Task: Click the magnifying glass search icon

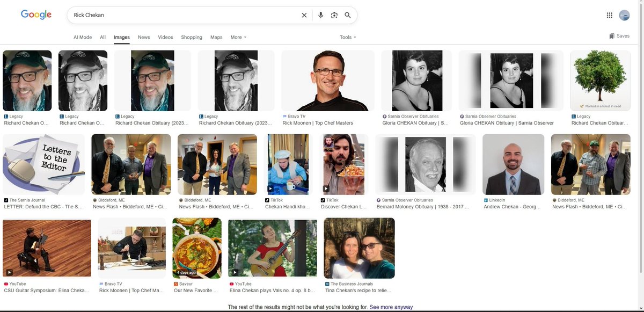Action: click(348, 15)
